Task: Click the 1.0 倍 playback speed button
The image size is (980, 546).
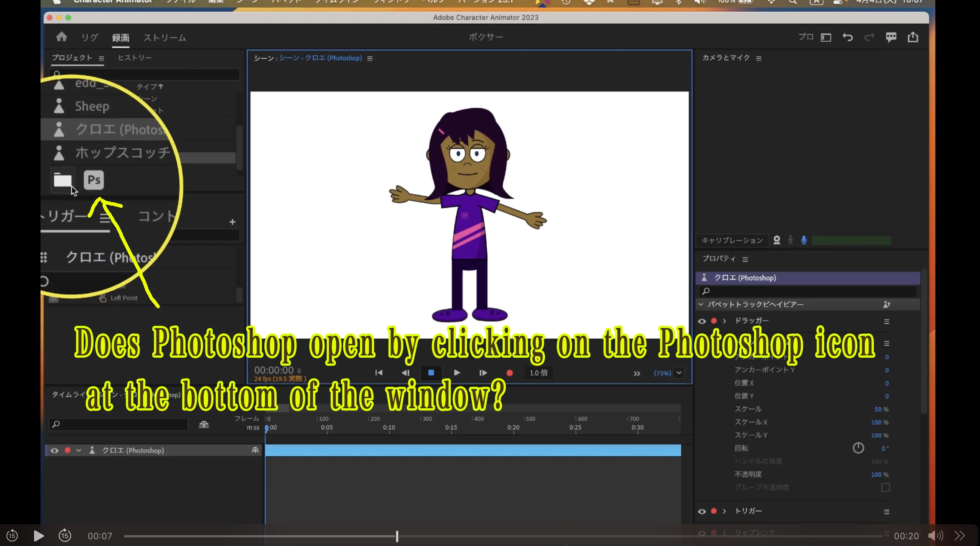Action: click(x=539, y=373)
